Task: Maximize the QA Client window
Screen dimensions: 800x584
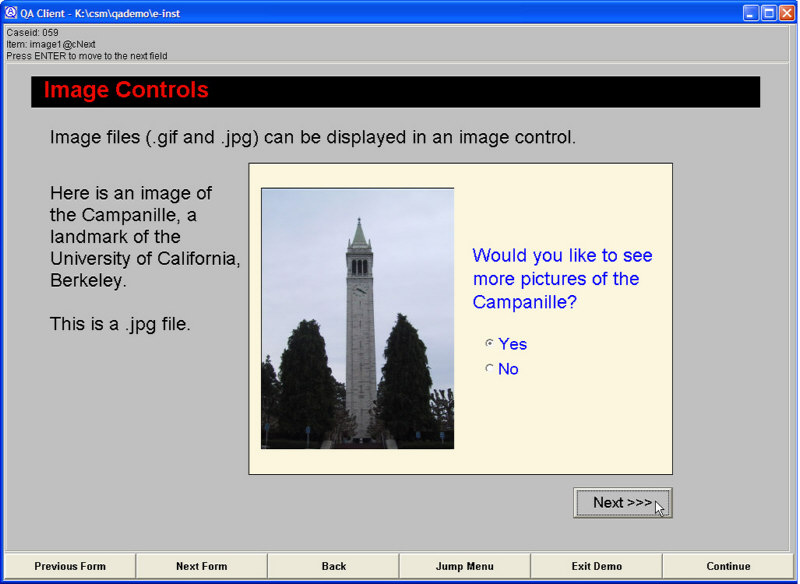Action: [768, 13]
